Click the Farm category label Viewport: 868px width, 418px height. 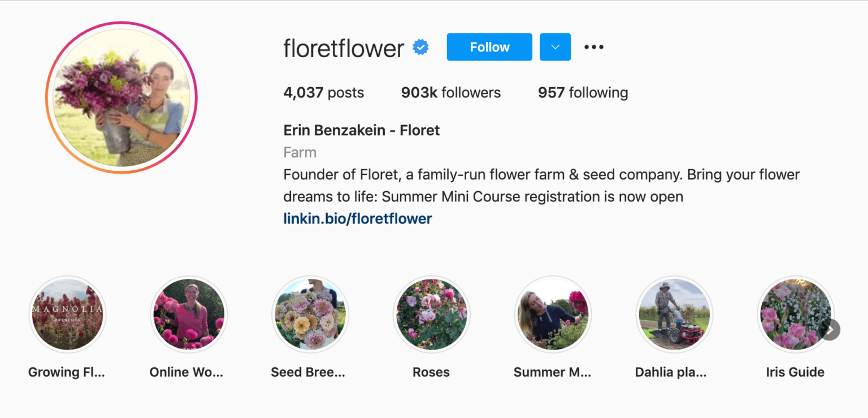click(300, 152)
